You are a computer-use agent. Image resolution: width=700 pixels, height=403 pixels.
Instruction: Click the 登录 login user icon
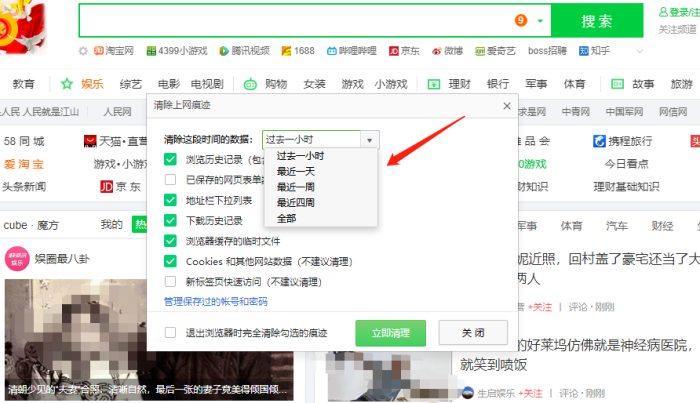pos(664,12)
